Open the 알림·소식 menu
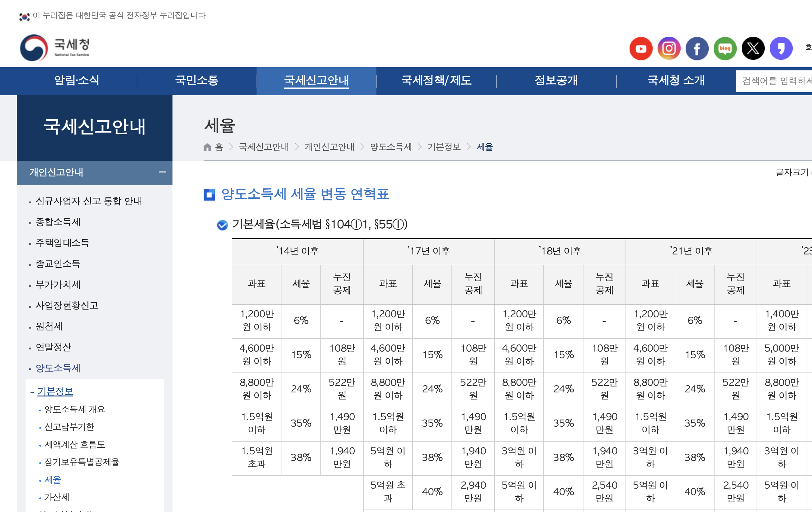The image size is (812, 512). point(77,81)
